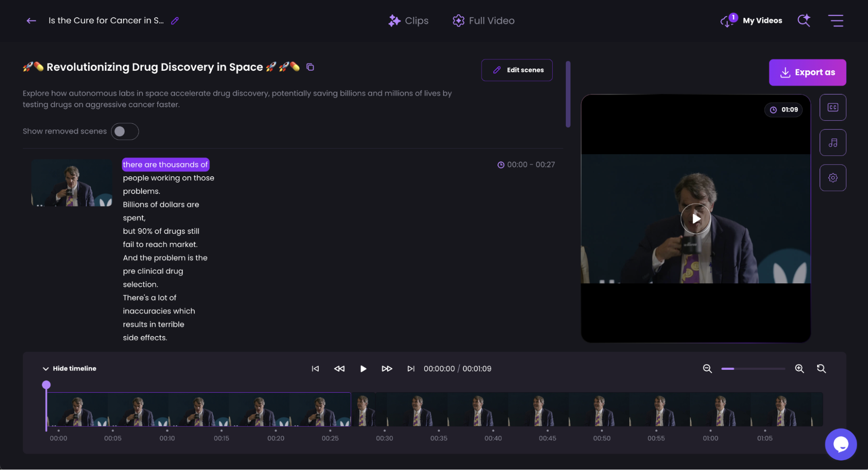
Task: Copy the clip title with the copy icon
Action: (x=310, y=67)
